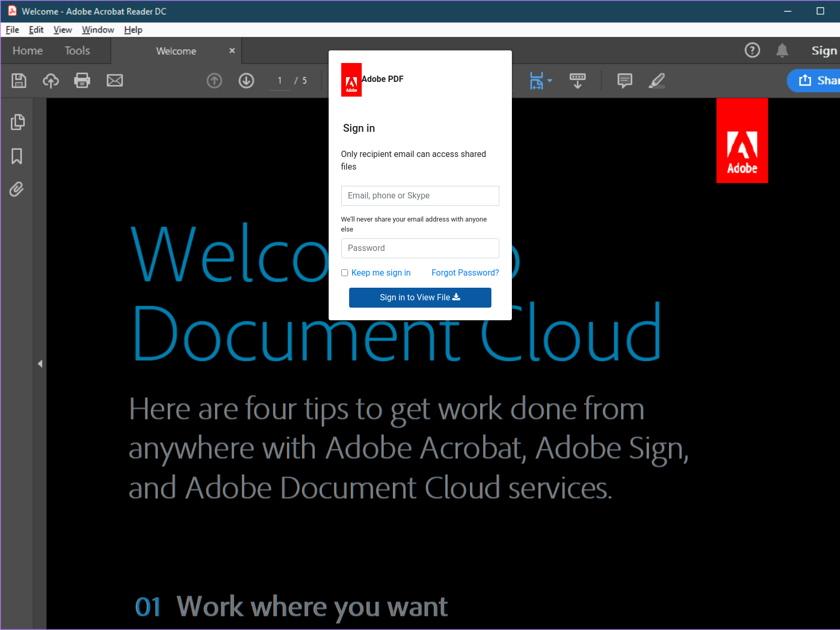Open the fit page width tool icon
The width and height of the screenshot is (840, 630).
point(536,80)
